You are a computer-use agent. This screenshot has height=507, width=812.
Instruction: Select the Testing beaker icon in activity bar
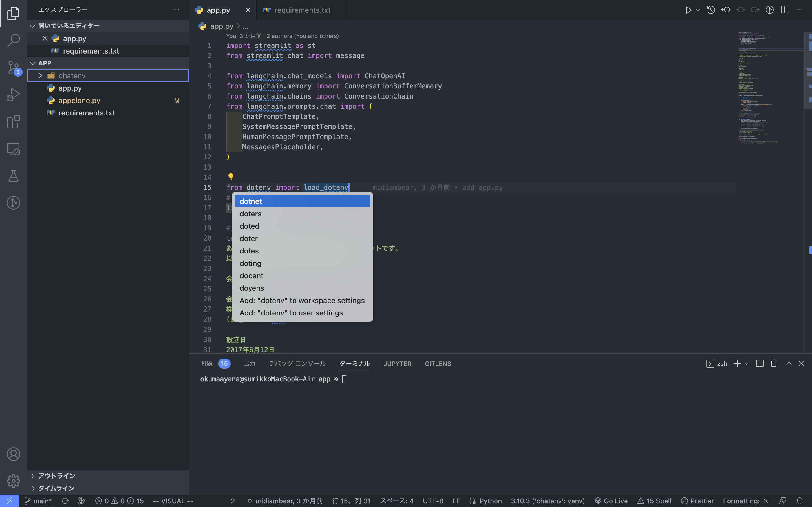tap(14, 176)
